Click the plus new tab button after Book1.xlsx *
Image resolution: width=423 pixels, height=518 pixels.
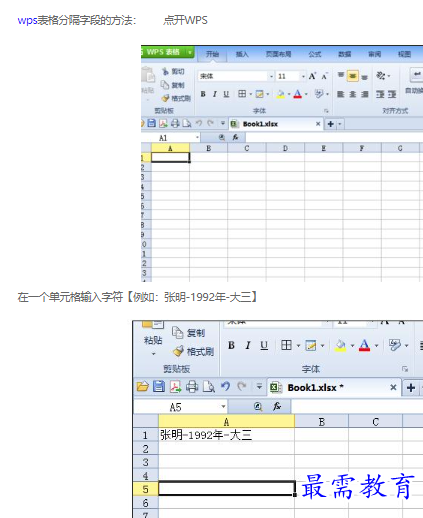[411, 388]
